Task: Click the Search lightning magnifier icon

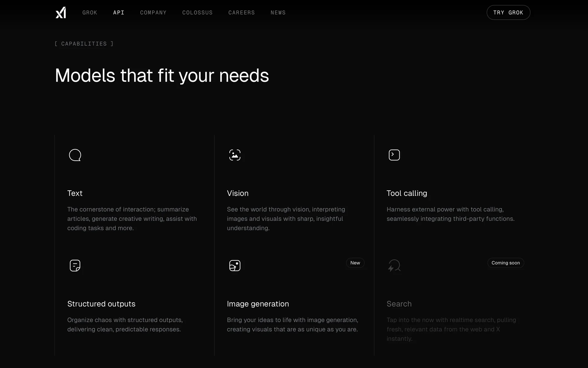Action: [394, 266]
